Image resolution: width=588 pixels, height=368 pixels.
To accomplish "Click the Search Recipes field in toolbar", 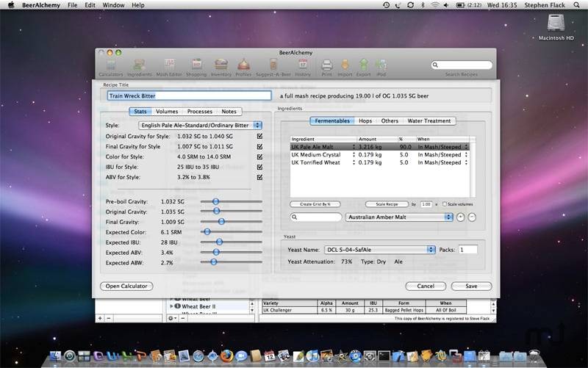I will pyautogui.click(x=462, y=65).
